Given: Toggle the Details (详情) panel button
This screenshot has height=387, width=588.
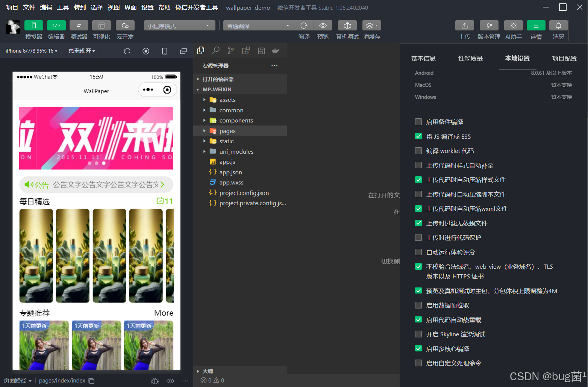Looking at the screenshot, I should tap(536, 26).
